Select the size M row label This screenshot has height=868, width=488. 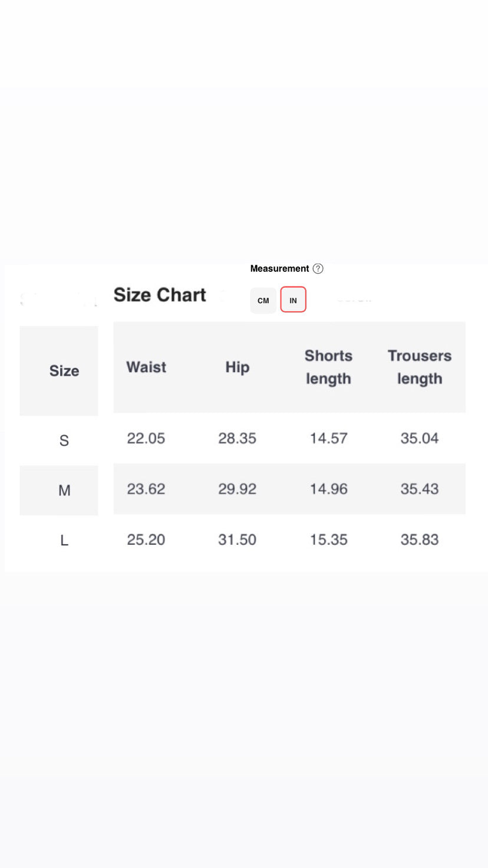[x=64, y=490]
